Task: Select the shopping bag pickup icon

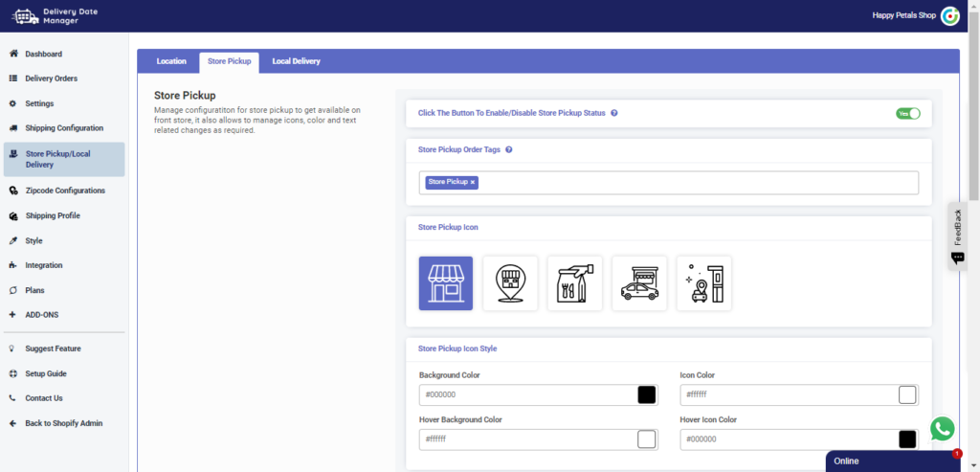Action: tap(575, 283)
